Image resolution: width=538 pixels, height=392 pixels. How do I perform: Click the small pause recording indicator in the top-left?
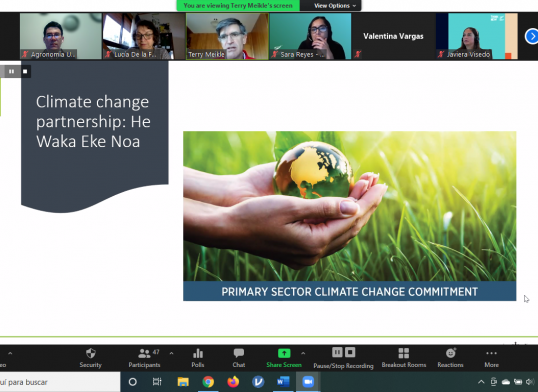(11, 71)
